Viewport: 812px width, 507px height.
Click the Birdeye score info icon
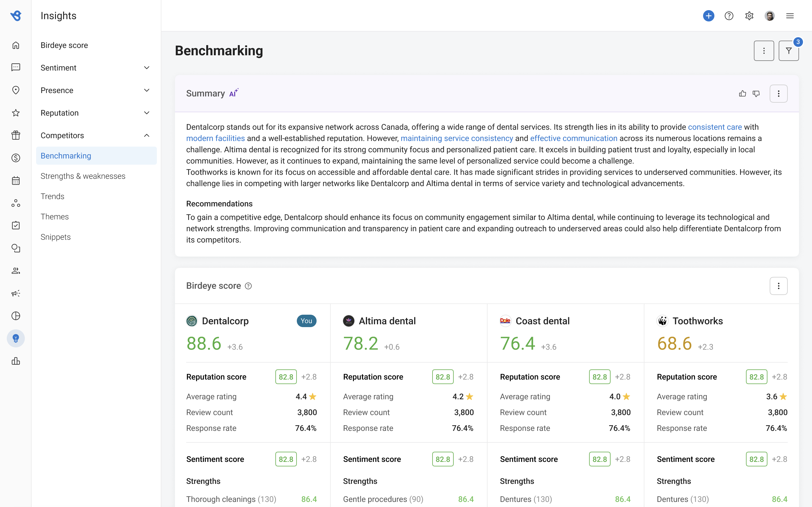[248, 286]
